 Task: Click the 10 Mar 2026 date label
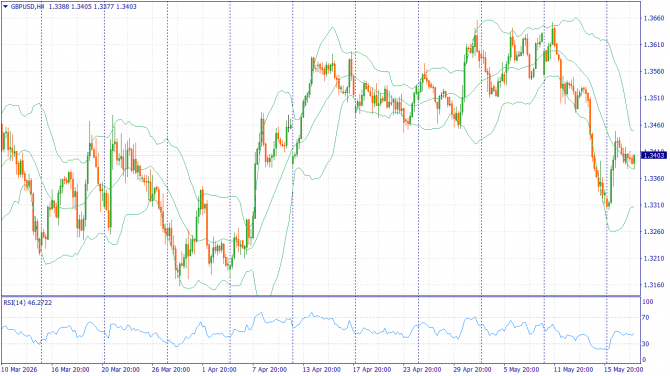click(19, 369)
